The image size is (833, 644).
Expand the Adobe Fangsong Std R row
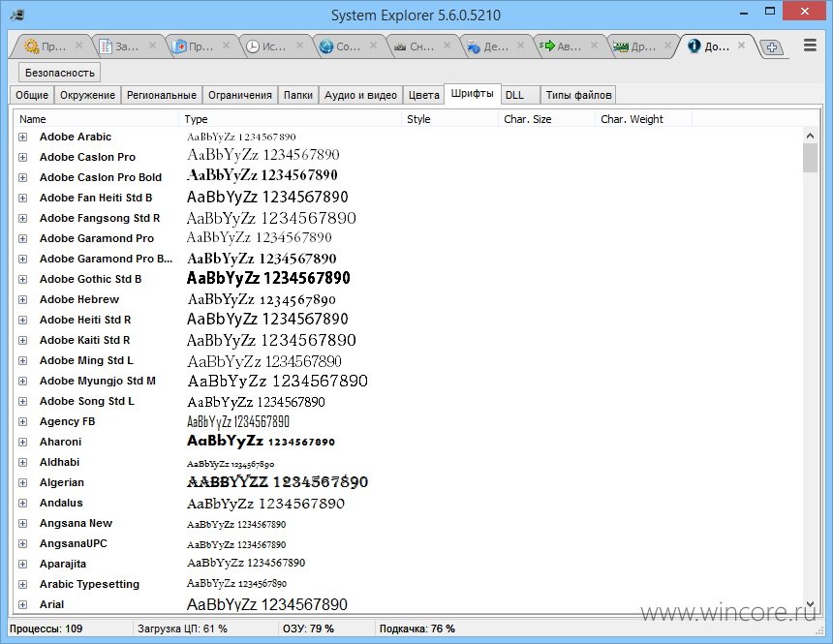pos(23,219)
